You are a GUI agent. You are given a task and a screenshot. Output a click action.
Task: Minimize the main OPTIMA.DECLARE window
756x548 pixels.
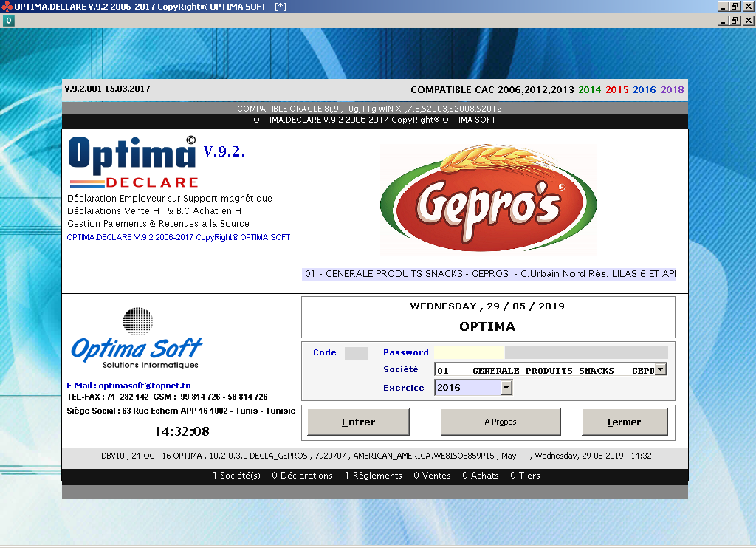click(722, 6)
